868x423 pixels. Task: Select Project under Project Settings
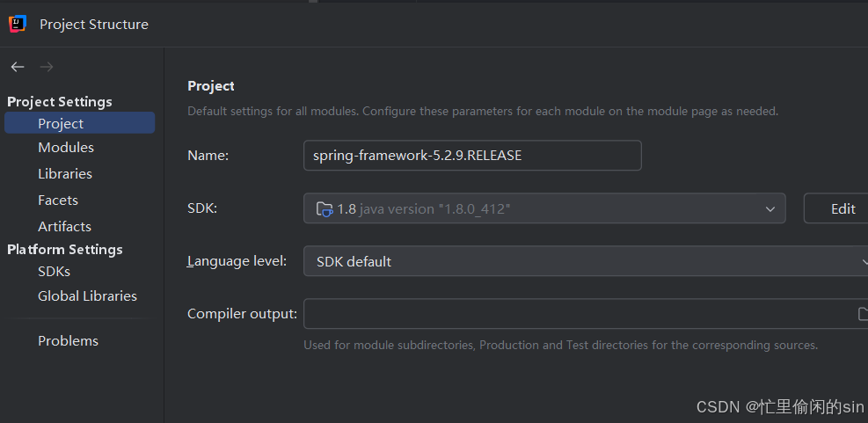click(80, 123)
